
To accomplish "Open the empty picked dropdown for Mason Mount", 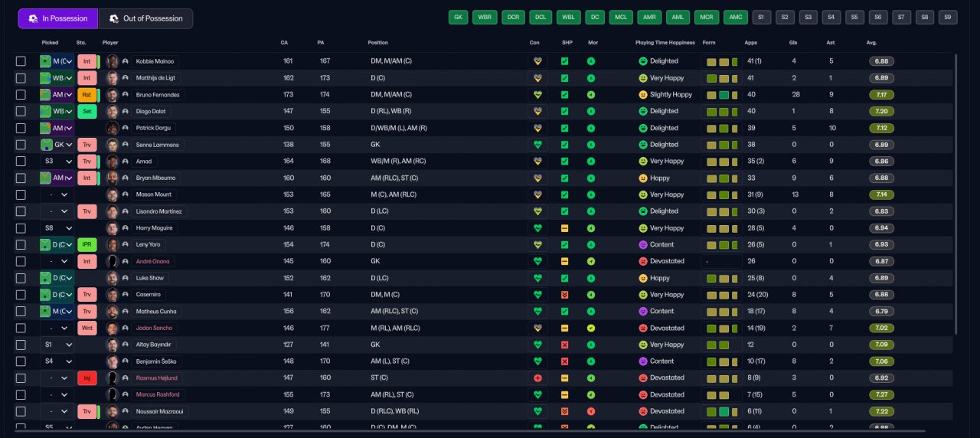I will 57,194.
